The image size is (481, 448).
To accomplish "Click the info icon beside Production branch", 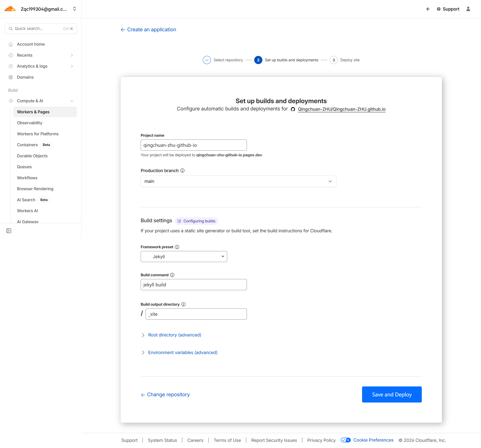I will (x=182, y=170).
